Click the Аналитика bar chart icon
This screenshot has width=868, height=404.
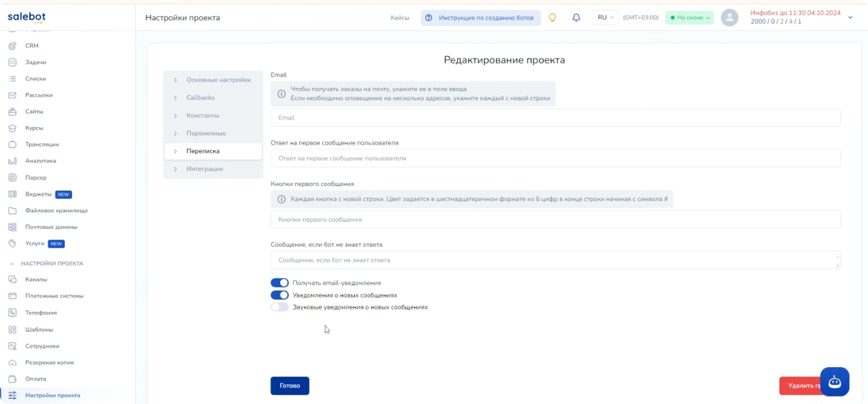(12, 161)
